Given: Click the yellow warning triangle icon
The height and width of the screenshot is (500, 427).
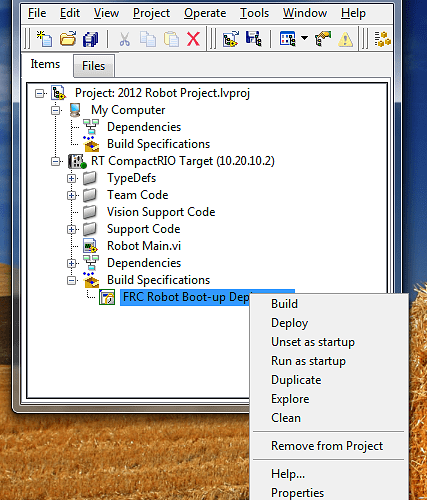Looking at the screenshot, I should (346, 39).
